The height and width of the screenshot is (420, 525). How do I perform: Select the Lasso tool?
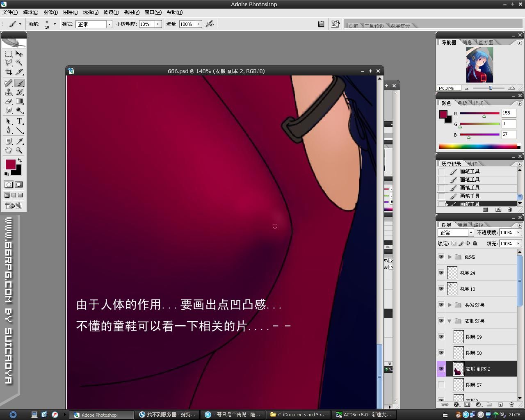[x=9, y=63]
